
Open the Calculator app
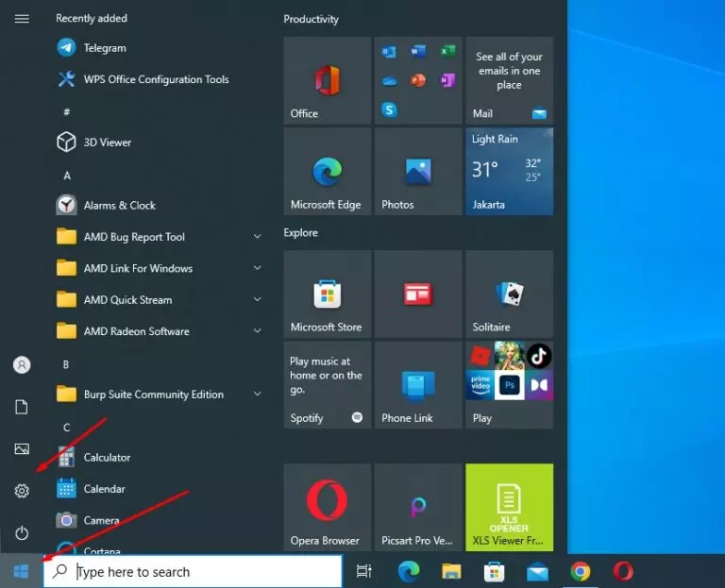point(158,457)
